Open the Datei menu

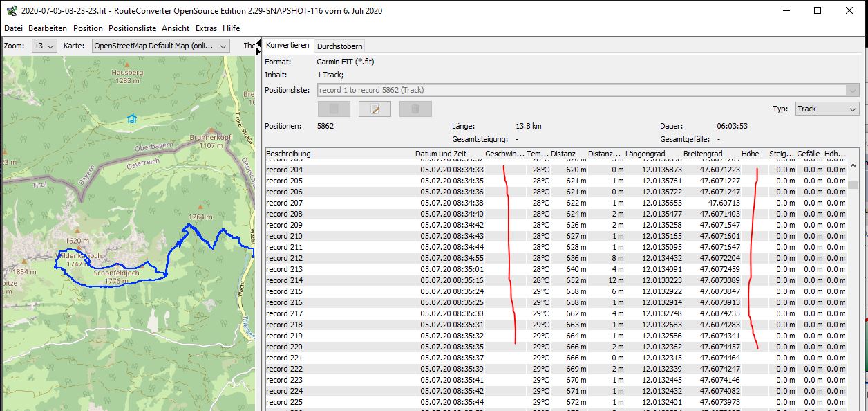[14, 28]
